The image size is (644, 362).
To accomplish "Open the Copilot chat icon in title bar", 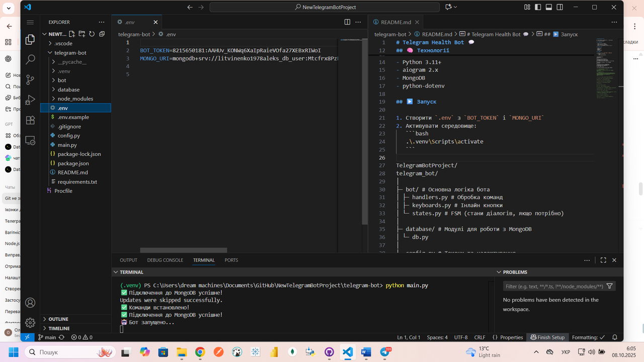I will 448,7.
